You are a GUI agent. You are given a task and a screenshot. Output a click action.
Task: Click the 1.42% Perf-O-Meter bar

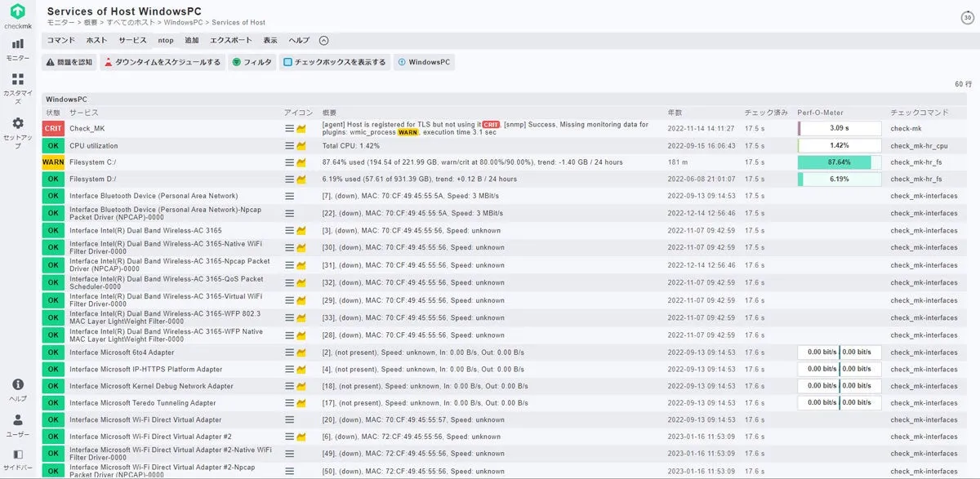pyautogui.click(x=840, y=145)
